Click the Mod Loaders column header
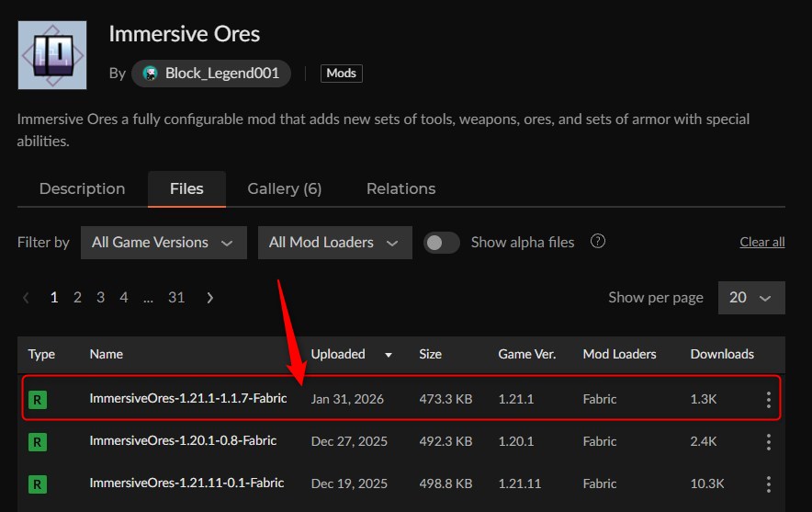 619,354
